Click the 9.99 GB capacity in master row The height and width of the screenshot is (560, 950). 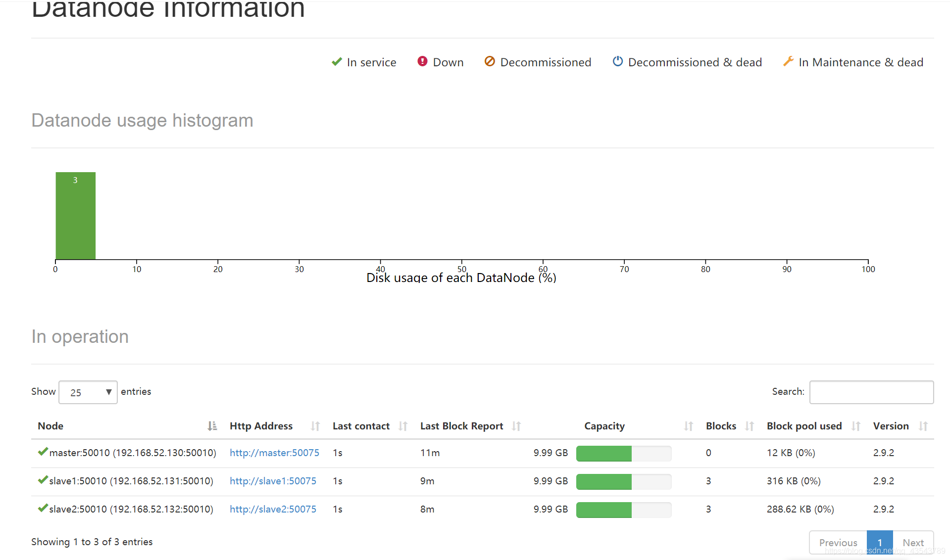(x=550, y=453)
